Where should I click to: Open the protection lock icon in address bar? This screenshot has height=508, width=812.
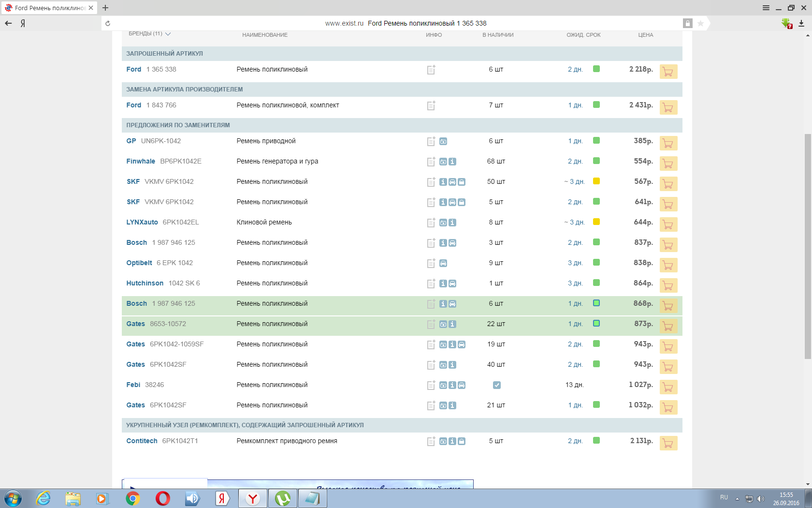688,23
